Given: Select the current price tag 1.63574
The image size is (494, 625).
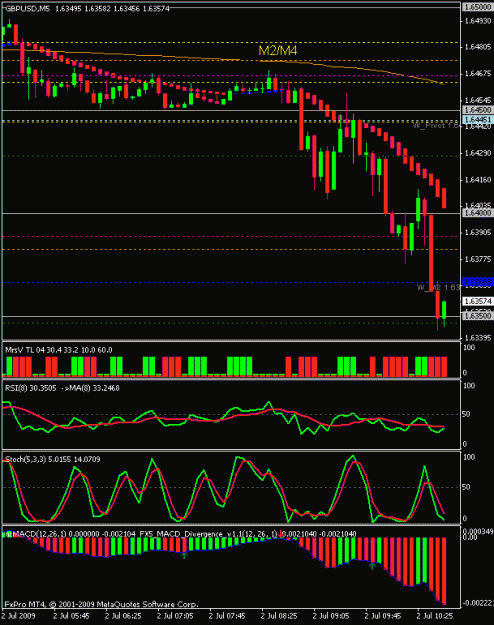Looking at the screenshot, I should [478, 301].
